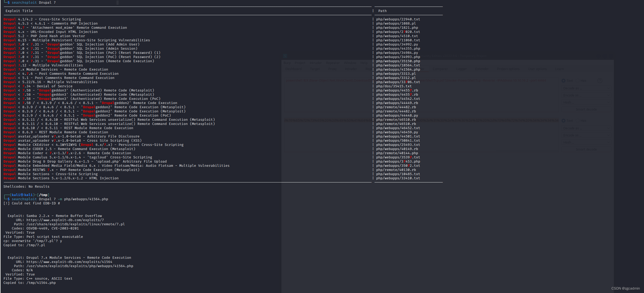Viewport: 644px width, 293px height.
Task: Open the Window menu in Burp Suite
Action: click(x=350, y=63)
